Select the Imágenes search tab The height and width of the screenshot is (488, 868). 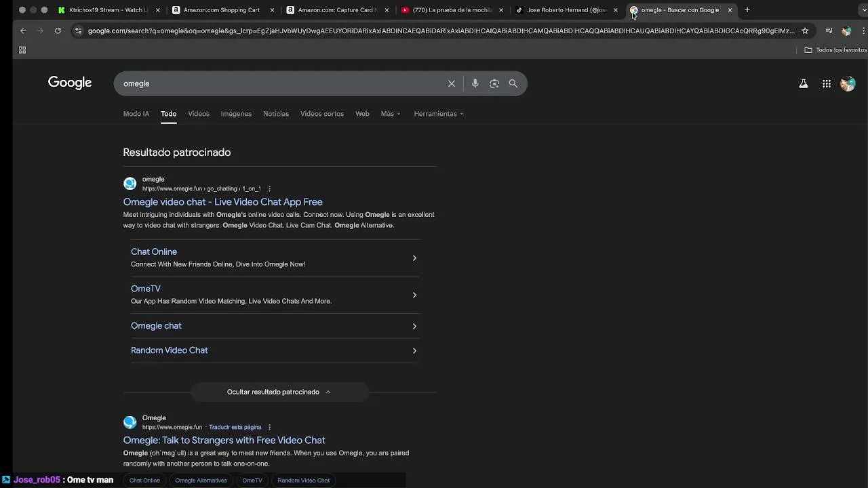tap(236, 114)
